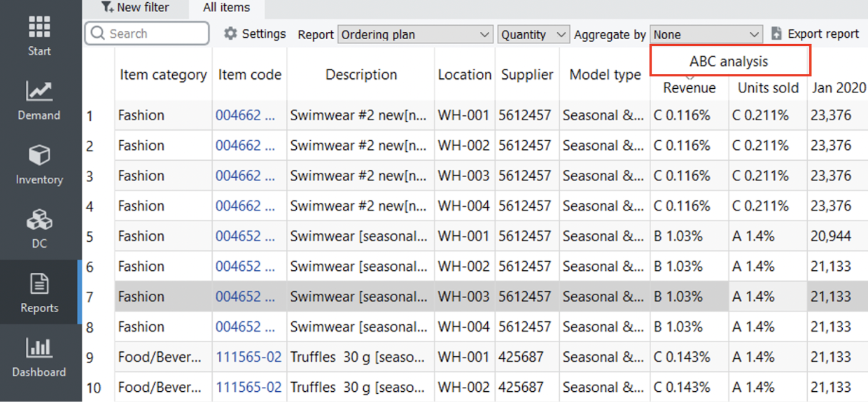The height and width of the screenshot is (417, 868).
Task: Open the Start section in sidebar
Action: (39, 35)
